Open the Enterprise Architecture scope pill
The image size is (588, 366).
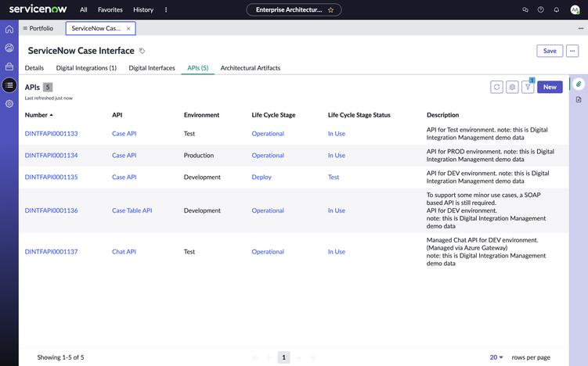pos(294,9)
